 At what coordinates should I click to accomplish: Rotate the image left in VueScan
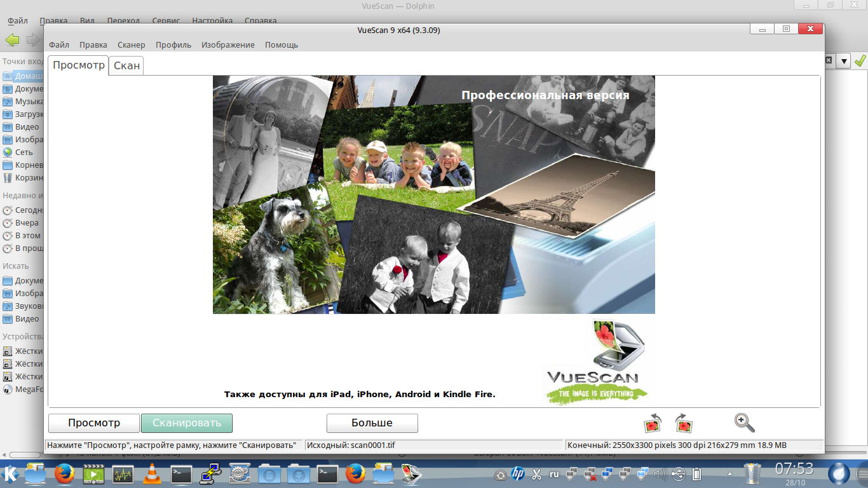point(653,423)
